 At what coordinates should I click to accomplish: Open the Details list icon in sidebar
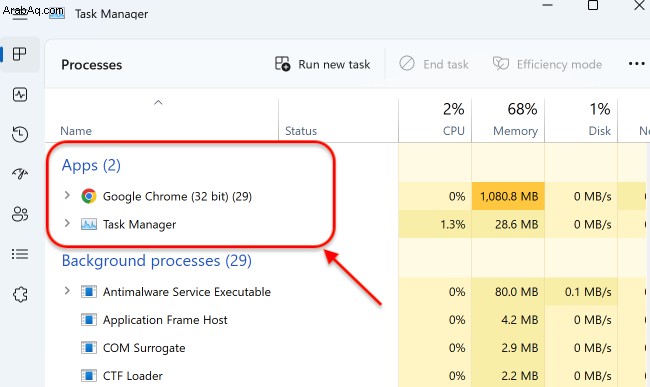[x=19, y=254]
